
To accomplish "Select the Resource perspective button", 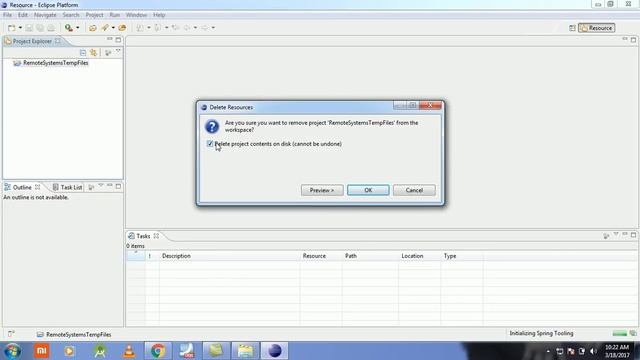I will tap(597, 28).
